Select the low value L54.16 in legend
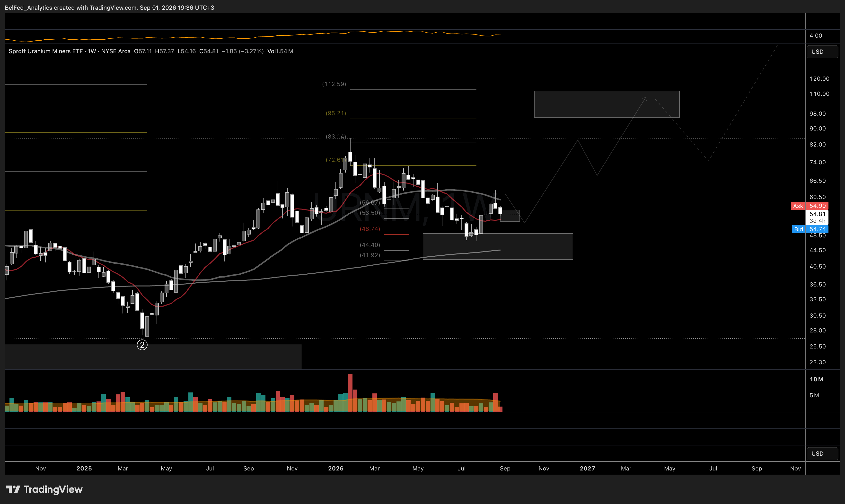The height and width of the screenshot is (504, 845). (186, 51)
